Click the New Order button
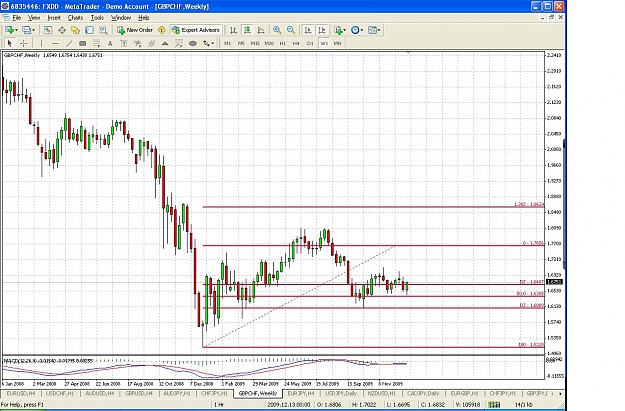This screenshot has width=625, height=411. (135, 30)
